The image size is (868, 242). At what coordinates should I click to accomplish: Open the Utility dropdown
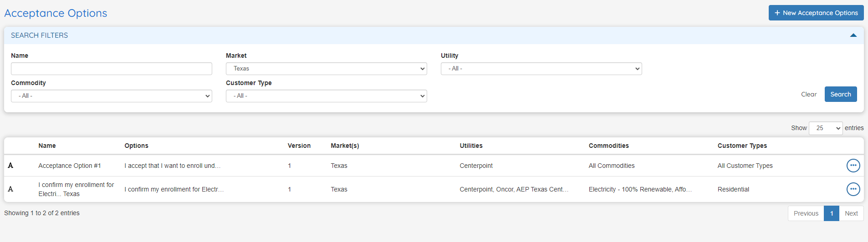541,69
